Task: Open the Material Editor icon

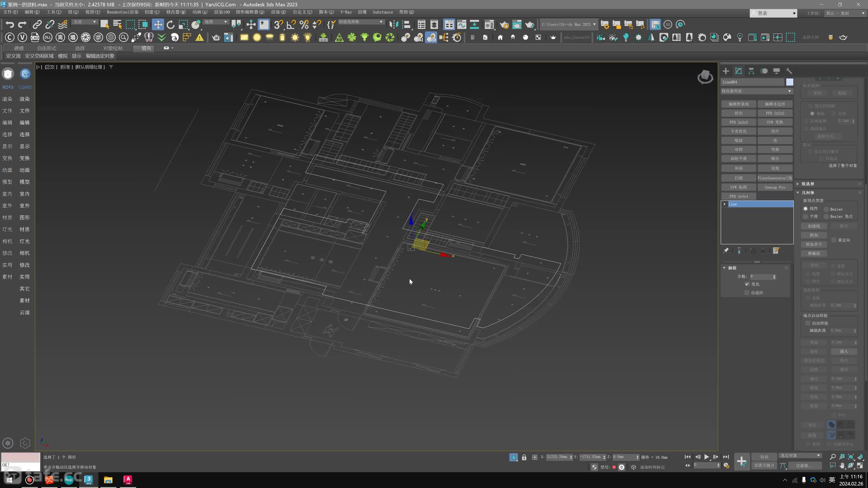Action: (x=489, y=24)
